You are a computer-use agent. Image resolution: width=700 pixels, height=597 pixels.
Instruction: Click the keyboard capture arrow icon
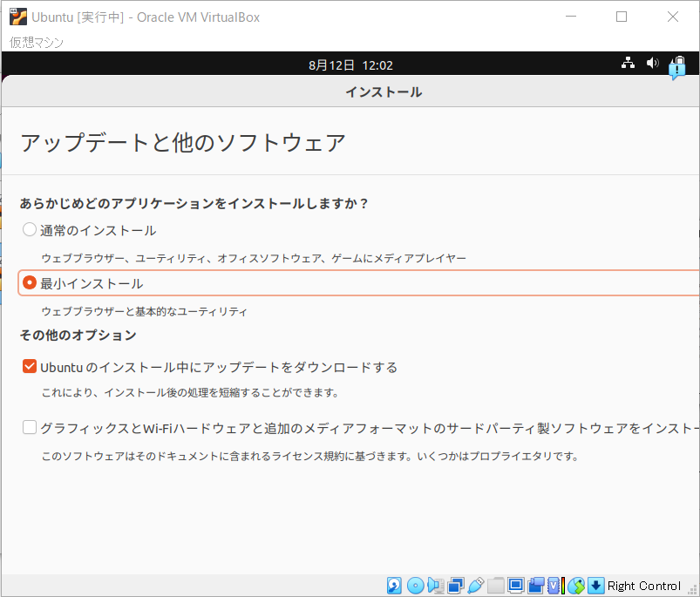pyautogui.click(x=596, y=586)
